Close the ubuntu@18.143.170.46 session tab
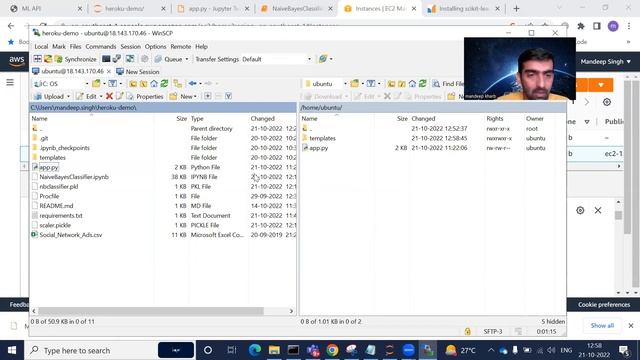 point(109,71)
